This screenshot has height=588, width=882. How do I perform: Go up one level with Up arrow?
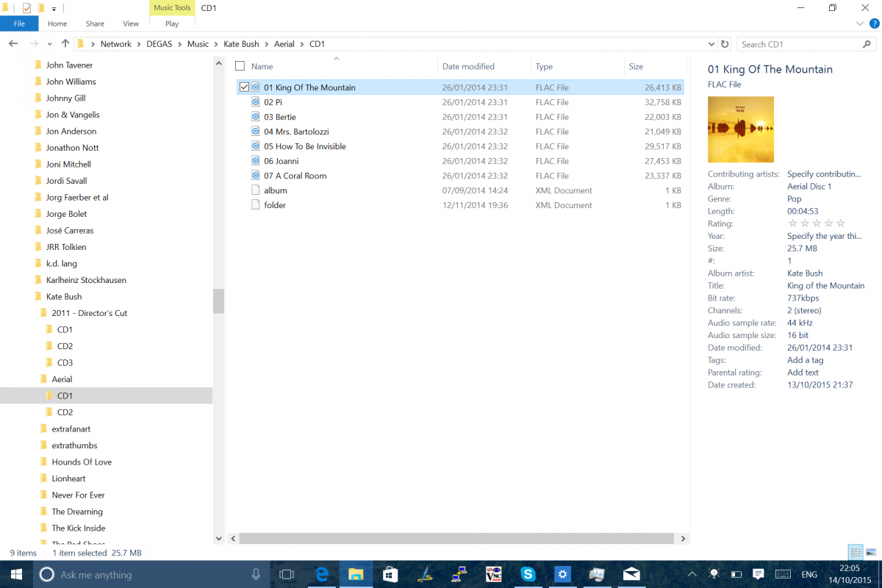point(65,44)
